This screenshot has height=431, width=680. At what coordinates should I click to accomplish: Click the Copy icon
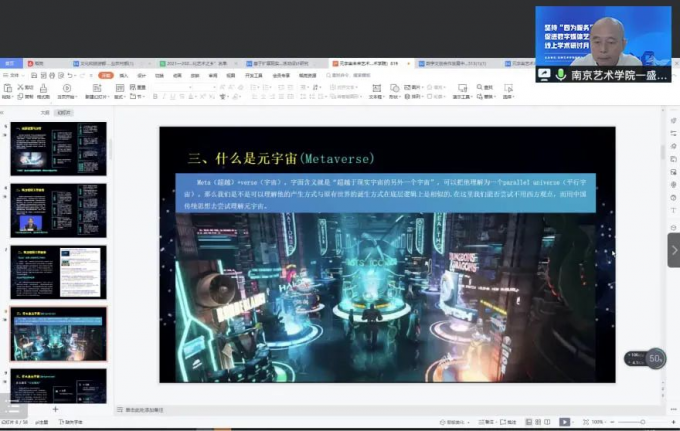point(20,96)
